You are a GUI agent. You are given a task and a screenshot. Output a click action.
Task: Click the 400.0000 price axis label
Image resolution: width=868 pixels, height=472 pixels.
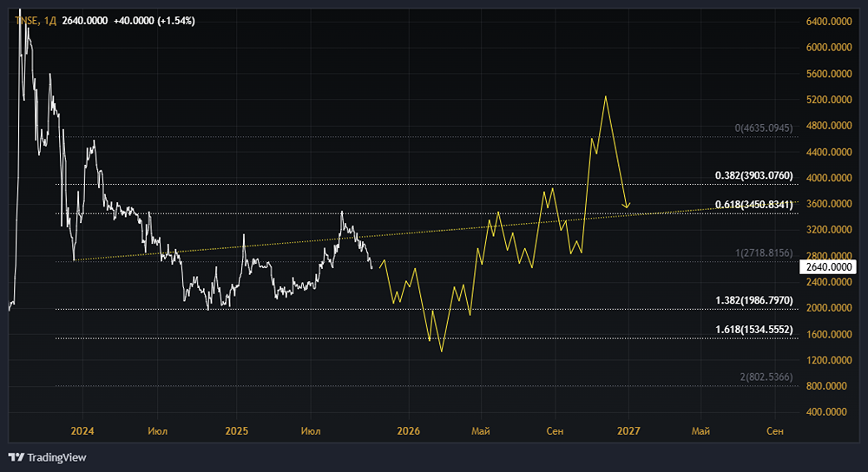[x=826, y=411]
